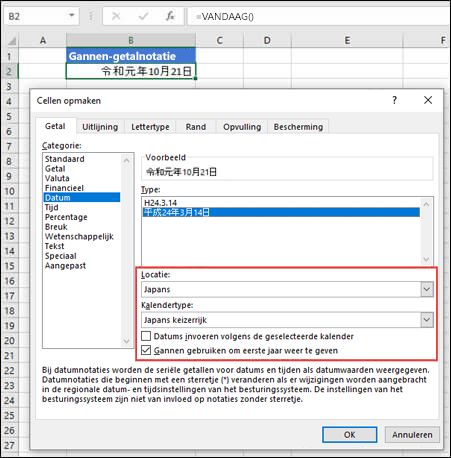Click the confirm checkmark icon in formula bar
Viewport: 451px width, 458px height.
point(143,16)
